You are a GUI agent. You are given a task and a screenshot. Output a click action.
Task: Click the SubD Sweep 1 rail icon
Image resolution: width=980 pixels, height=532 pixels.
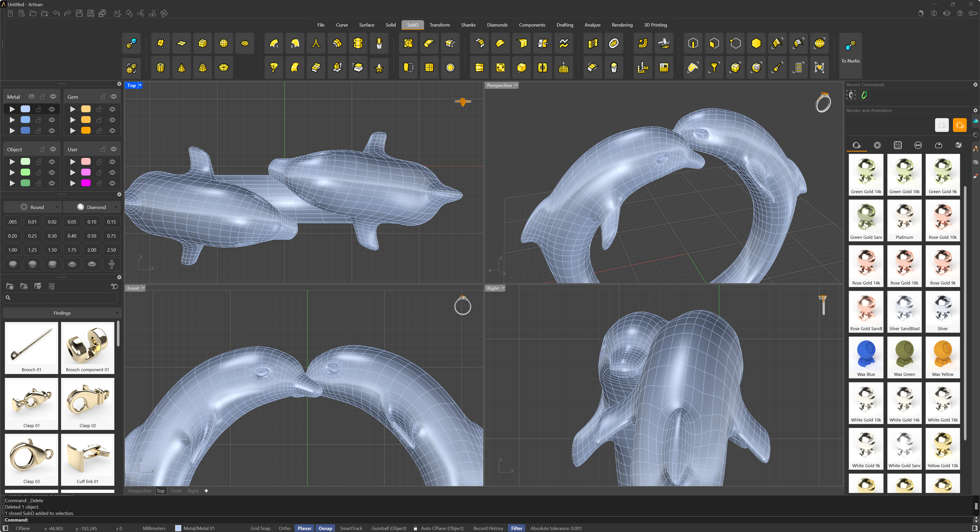(274, 43)
